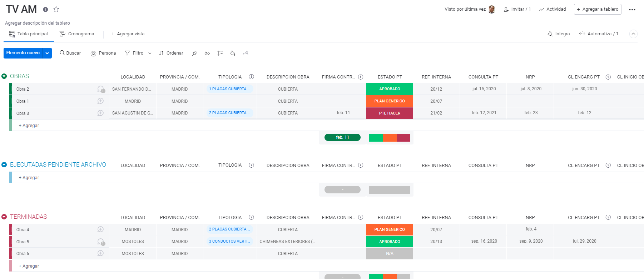Star the TV AM board as favorite
Screen dimensions: 644x279
[x=56, y=9]
